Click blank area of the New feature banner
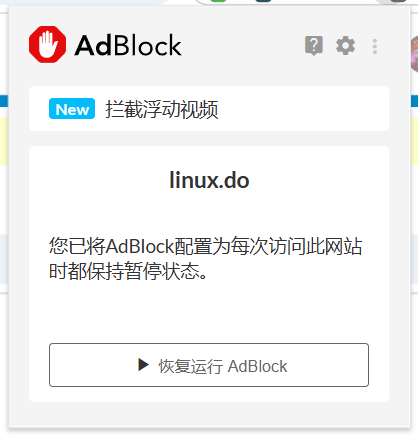The width and height of the screenshot is (418, 438). tap(303, 109)
